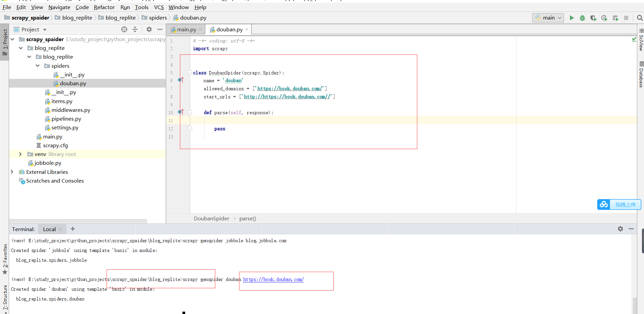This screenshot has width=644, height=314.
Task: Click start_urls URL link on line 8
Action: (x=287, y=97)
